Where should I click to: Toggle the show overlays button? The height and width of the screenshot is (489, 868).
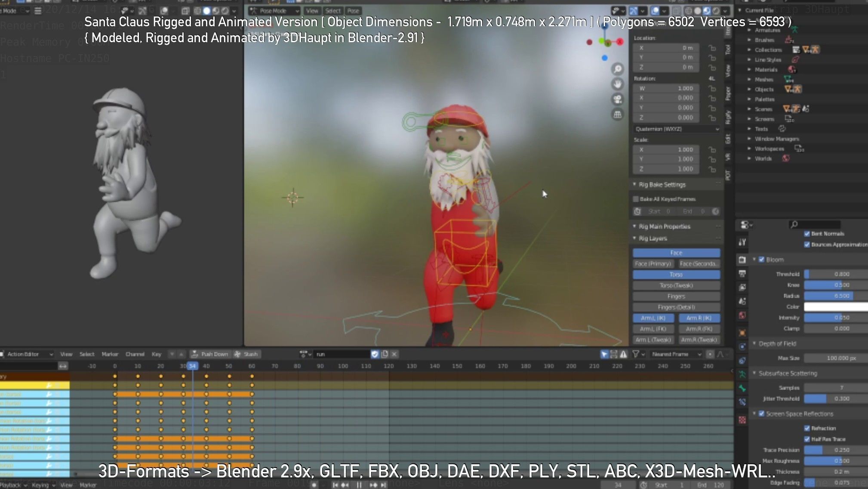click(655, 11)
